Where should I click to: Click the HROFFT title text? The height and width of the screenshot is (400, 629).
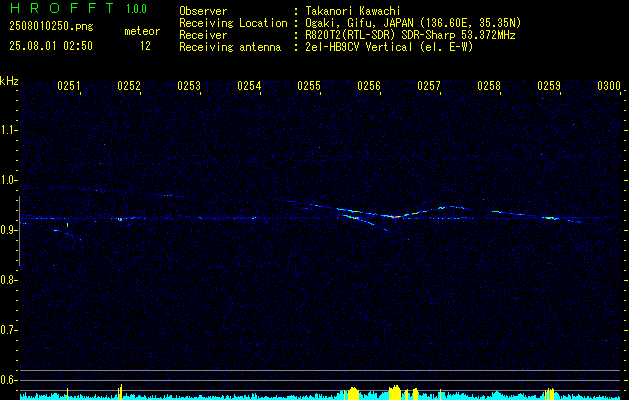pyautogui.click(x=62, y=8)
